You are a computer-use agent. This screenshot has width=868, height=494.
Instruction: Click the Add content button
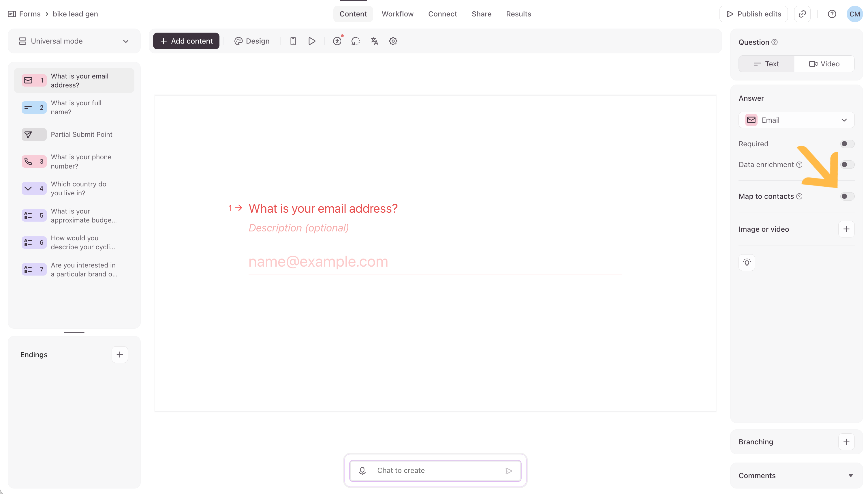click(186, 41)
